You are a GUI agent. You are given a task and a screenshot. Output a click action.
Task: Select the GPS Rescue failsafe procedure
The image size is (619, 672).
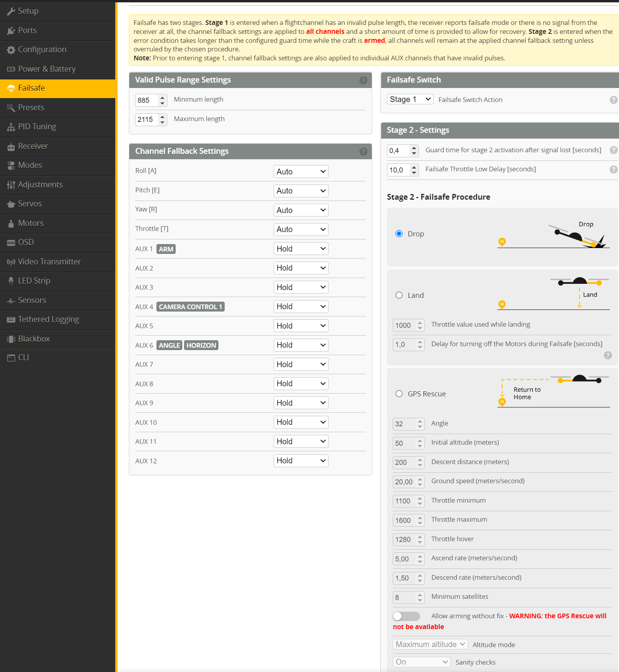[399, 394]
